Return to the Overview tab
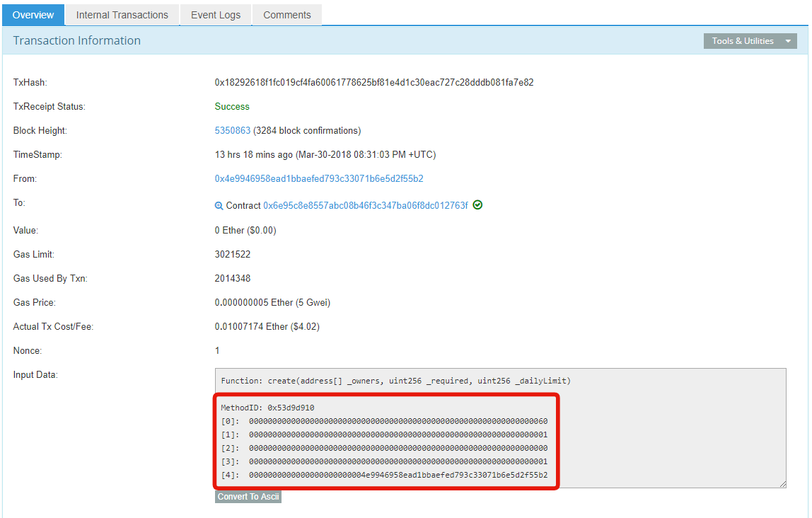The height and width of the screenshot is (518, 812). click(33, 14)
